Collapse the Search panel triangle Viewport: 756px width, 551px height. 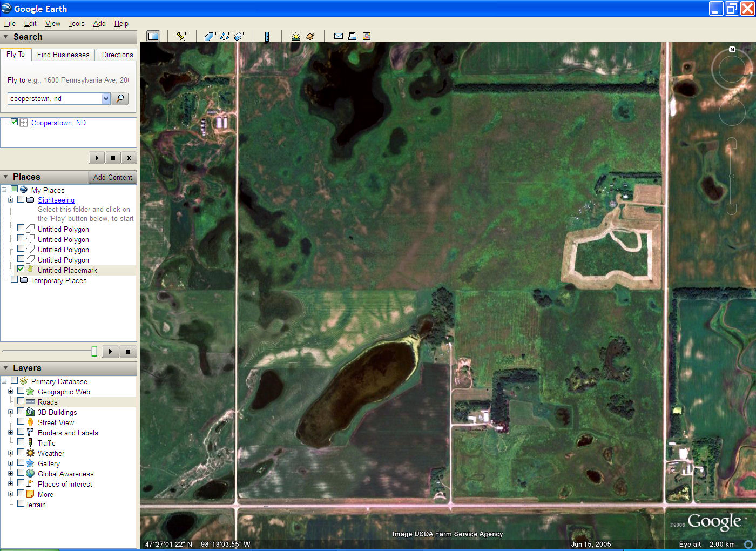pos(5,37)
